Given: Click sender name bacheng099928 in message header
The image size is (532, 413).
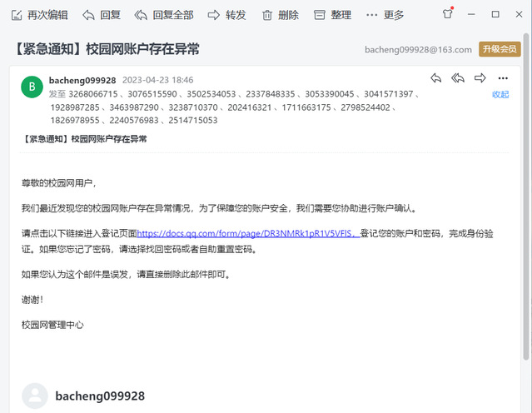Looking at the screenshot, I should coord(82,81).
